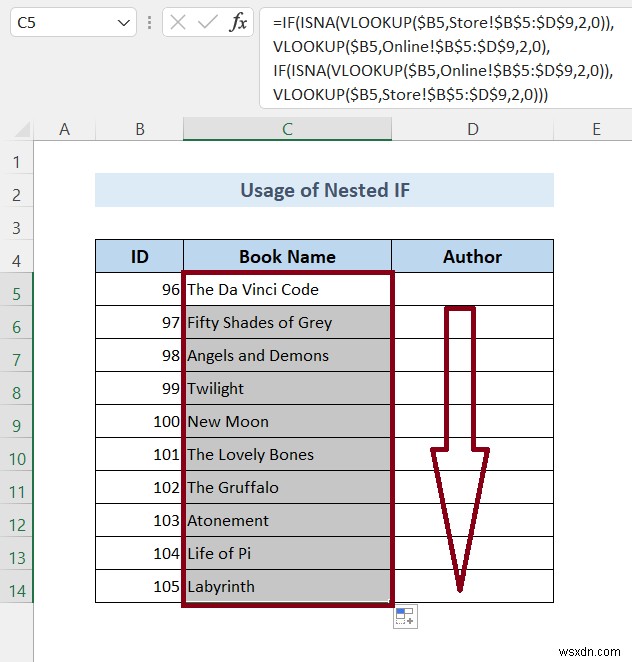632x662 pixels.
Task: Select the cell 'Fifty Shades of Grey'
Action: (x=287, y=322)
